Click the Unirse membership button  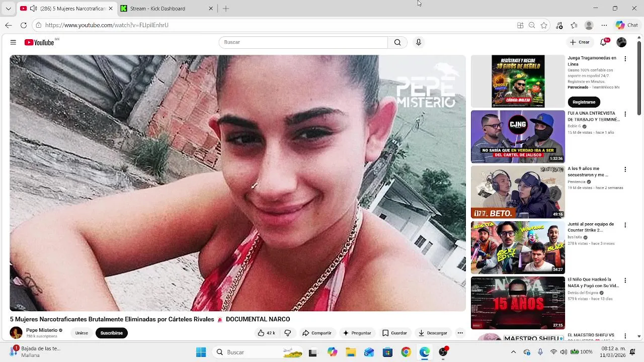coord(82,333)
